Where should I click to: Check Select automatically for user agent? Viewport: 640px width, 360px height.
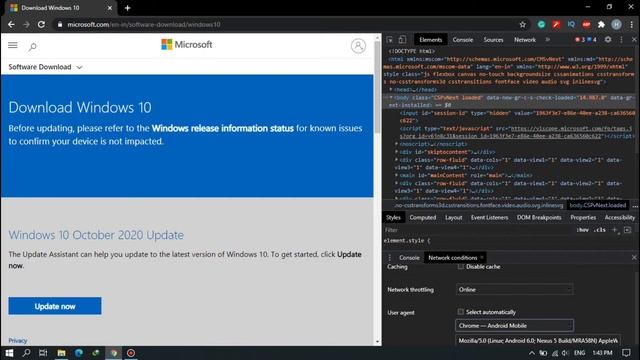coord(461,312)
